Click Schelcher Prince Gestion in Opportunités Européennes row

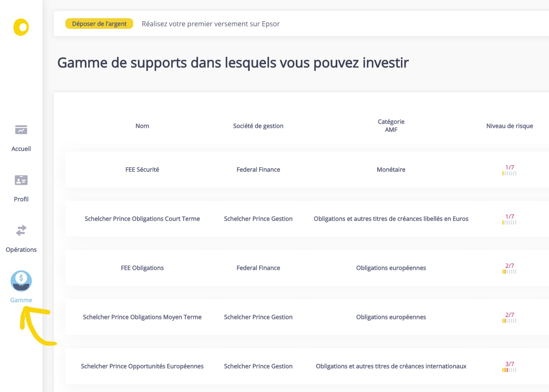(x=258, y=366)
